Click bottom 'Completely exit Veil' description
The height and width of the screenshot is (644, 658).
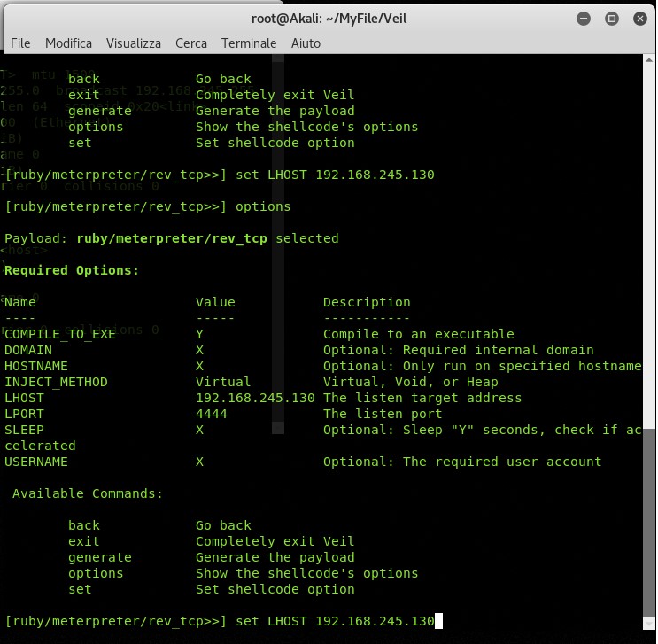click(x=275, y=541)
